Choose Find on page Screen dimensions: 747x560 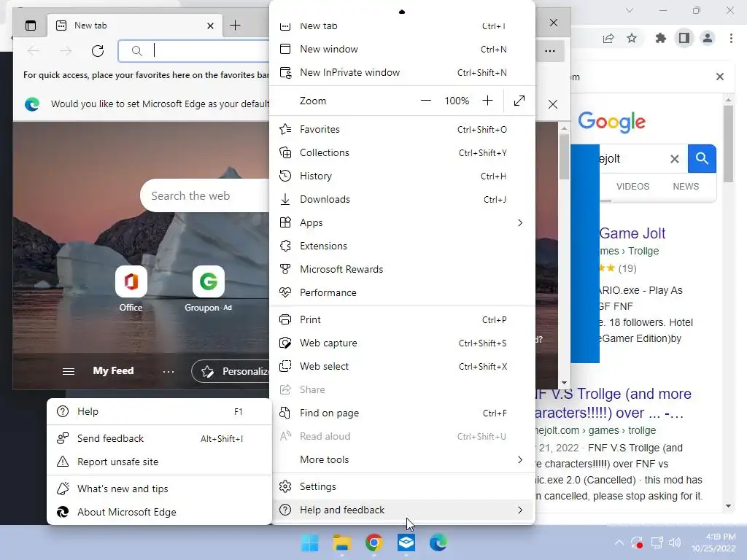pos(402,413)
